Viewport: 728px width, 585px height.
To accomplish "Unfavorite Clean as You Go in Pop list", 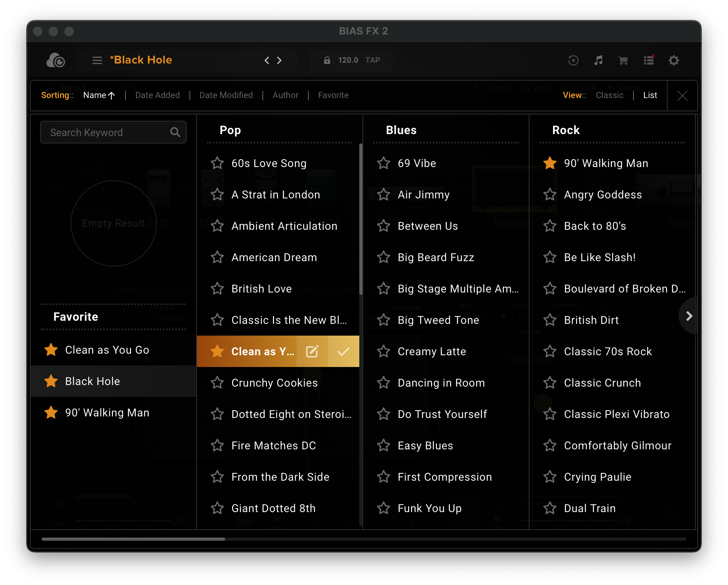I will [217, 351].
